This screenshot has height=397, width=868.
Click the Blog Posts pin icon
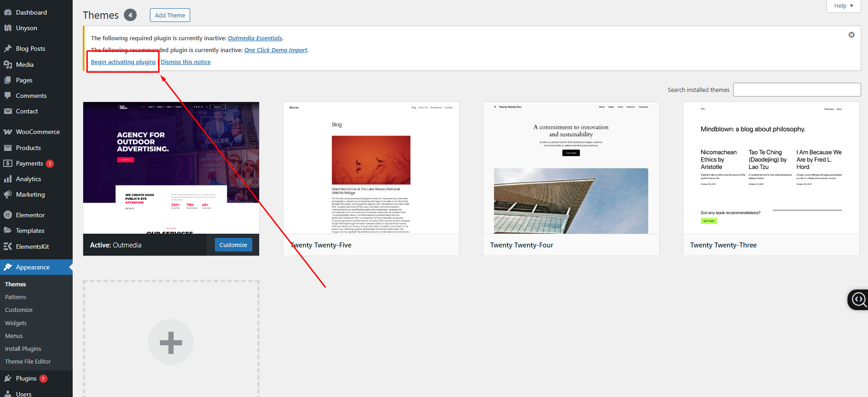point(8,48)
